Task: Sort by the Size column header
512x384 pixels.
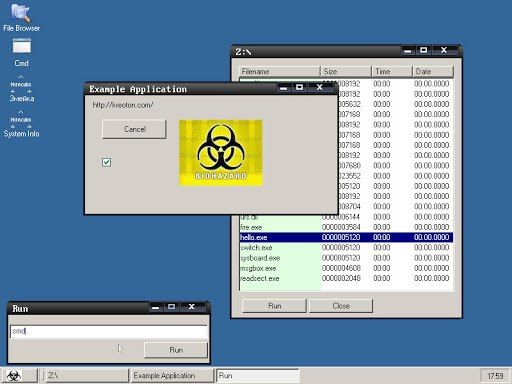Action: (346, 71)
